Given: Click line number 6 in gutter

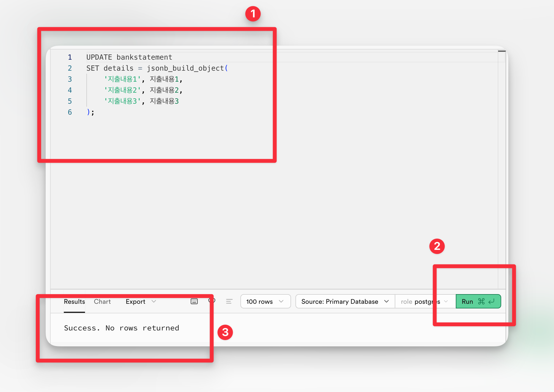Looking at the screenshot, I should pyautogui.click(x=70, y=112).
